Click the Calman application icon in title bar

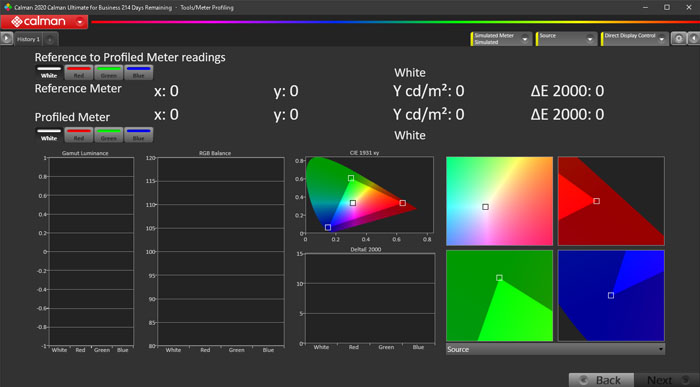point(8,7)
